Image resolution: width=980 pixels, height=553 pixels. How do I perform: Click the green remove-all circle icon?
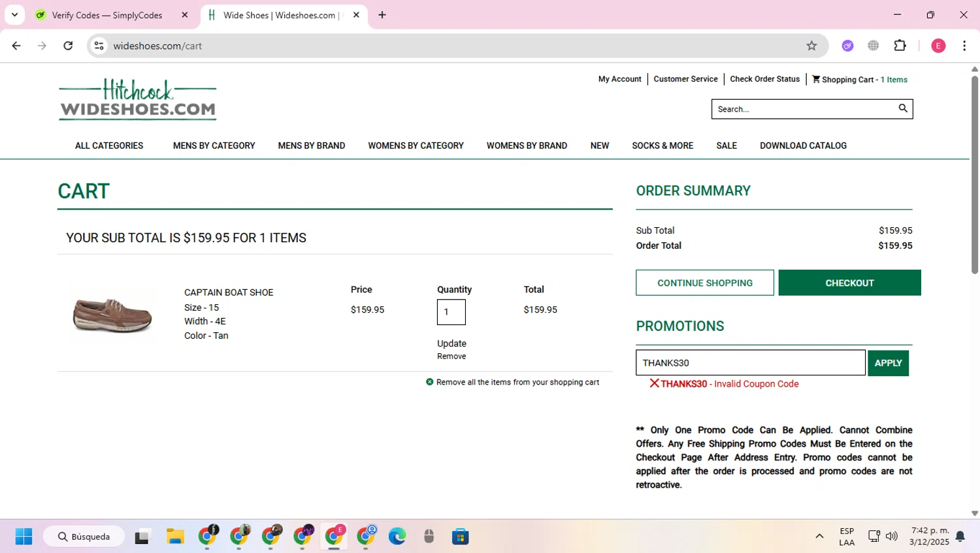click(x=429, y=382)
